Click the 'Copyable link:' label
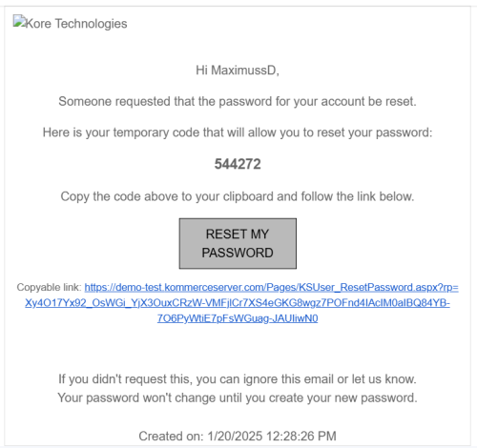 [50, 287]
